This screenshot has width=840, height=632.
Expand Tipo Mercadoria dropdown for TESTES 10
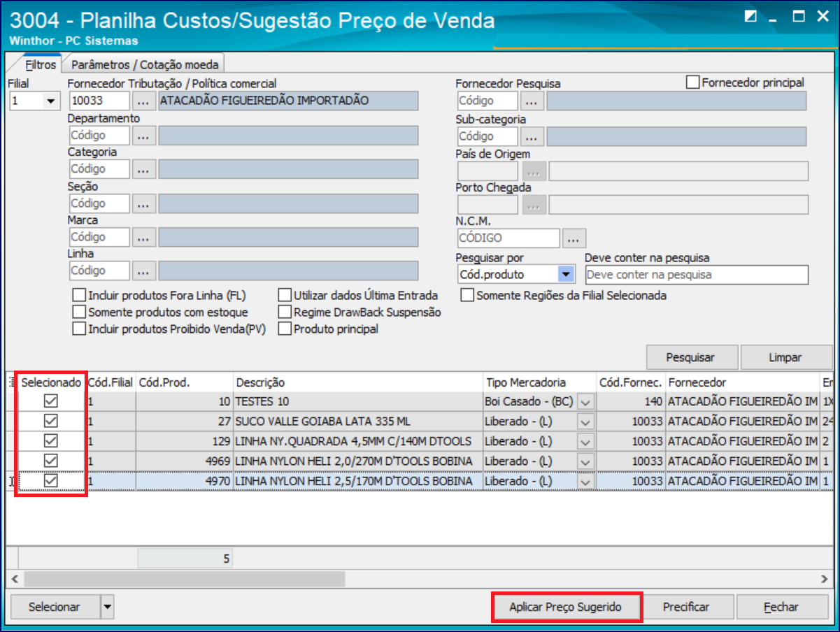point(585,402)
